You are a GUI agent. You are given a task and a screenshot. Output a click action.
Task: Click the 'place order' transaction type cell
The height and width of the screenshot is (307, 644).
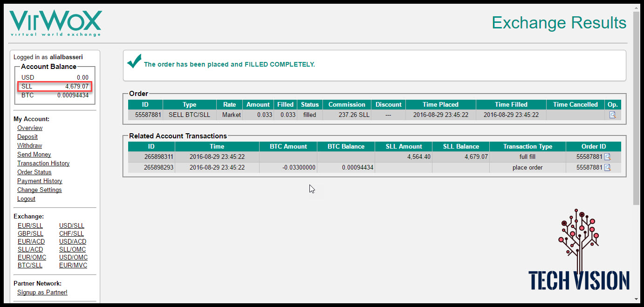[528, 167]
